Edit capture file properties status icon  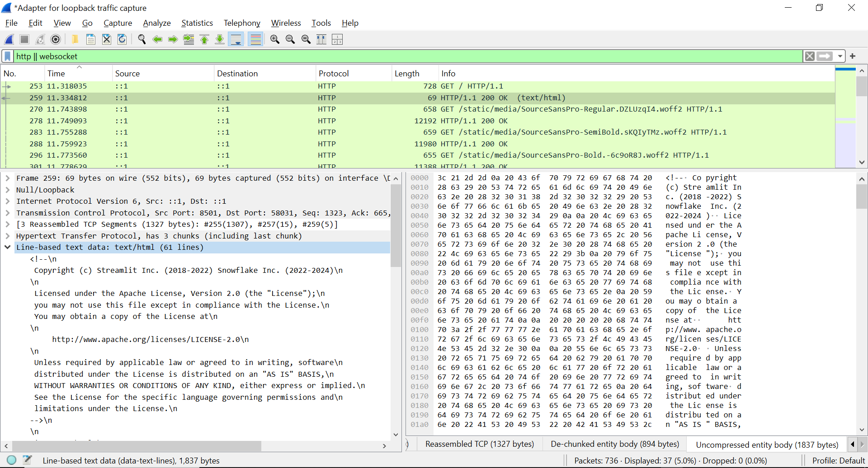27,460
